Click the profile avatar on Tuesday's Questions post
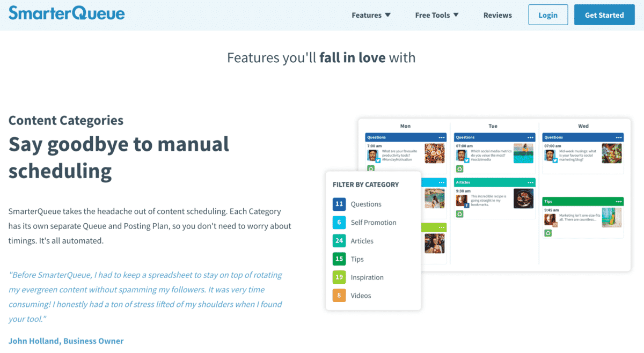 [461, 155]
